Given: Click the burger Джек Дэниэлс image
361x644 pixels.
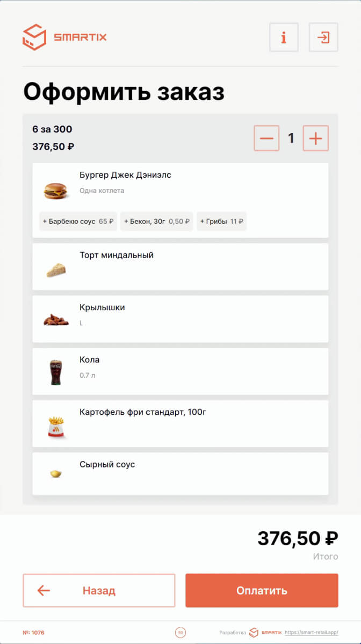Looking at the screenshot, I should 55,190.
